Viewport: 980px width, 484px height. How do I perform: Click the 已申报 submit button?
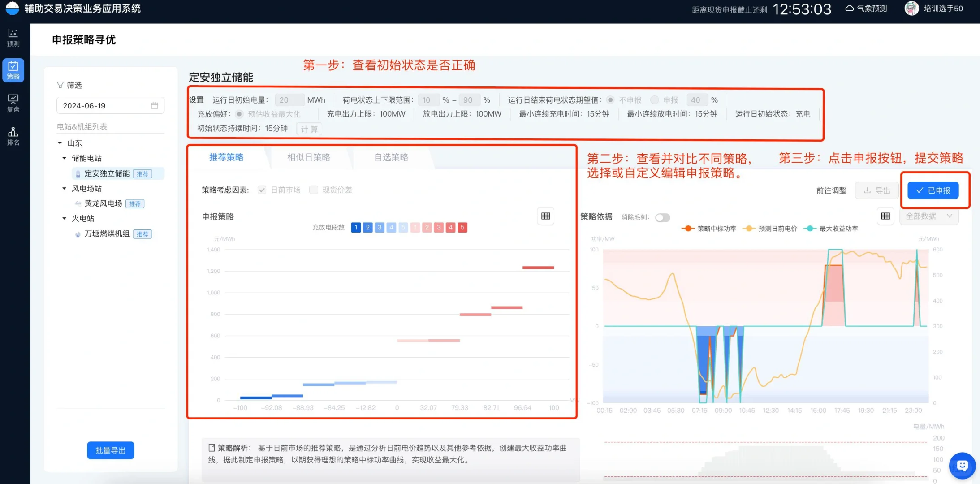tap(933, 190)
